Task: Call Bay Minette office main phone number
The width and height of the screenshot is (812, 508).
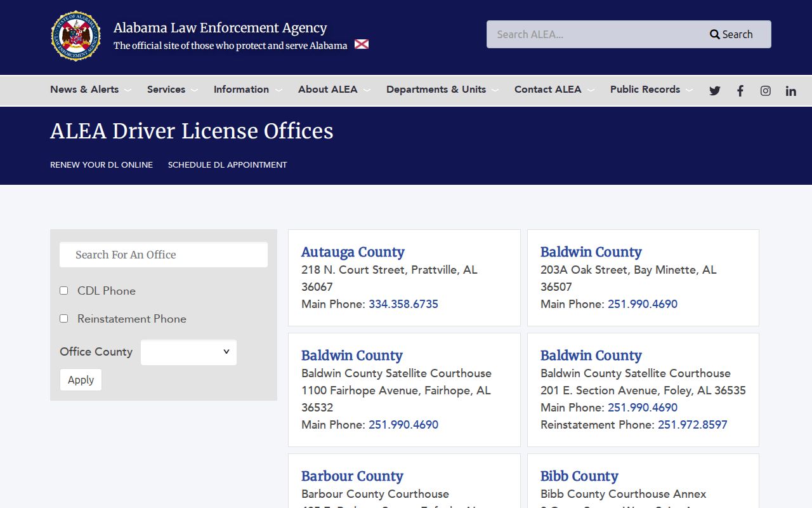Action: [x=643, y=304]
